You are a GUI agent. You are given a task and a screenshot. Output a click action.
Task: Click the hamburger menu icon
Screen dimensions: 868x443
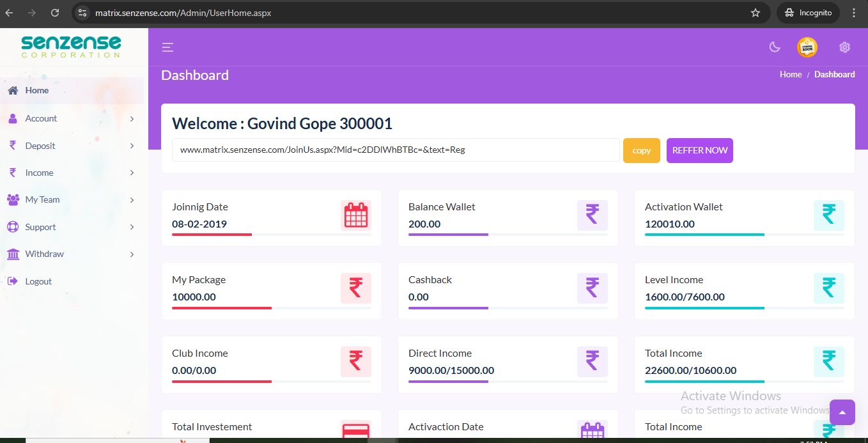click(x=167, y=47)
